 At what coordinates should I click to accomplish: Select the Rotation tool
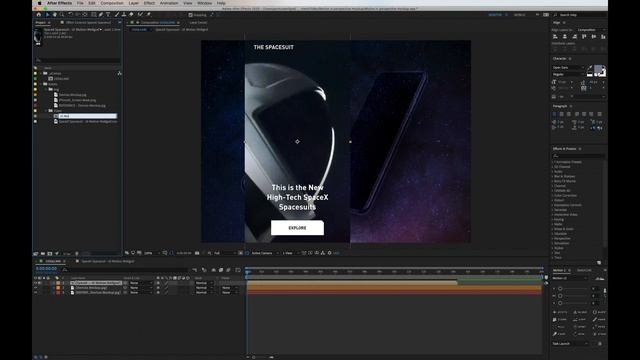[x=71, y=15]
